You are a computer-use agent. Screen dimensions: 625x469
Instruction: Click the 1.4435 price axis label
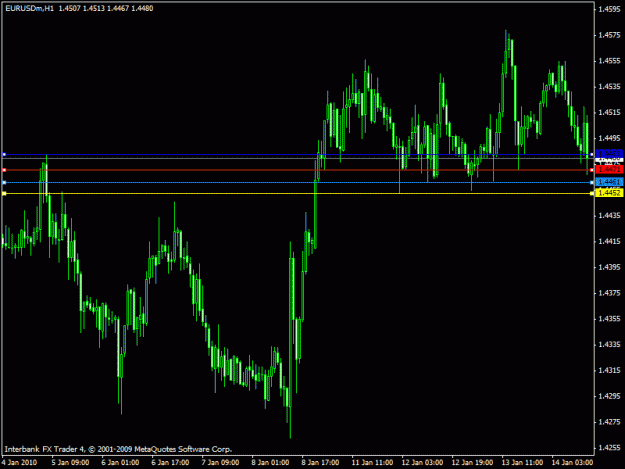click(609, 216)
